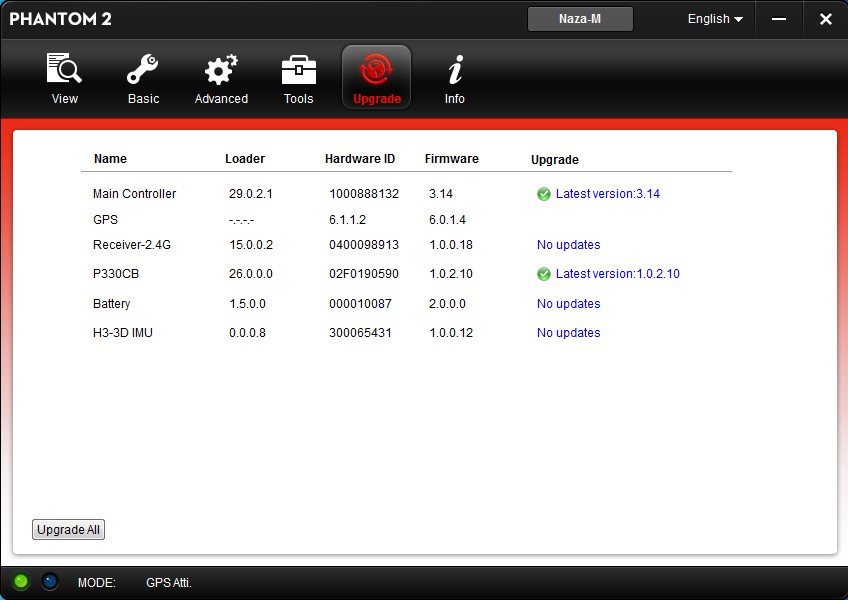848x600 pixels.
Task: Click firmware value 1.0.0.12
Action: pyautogui.click(x=451, y=333)
